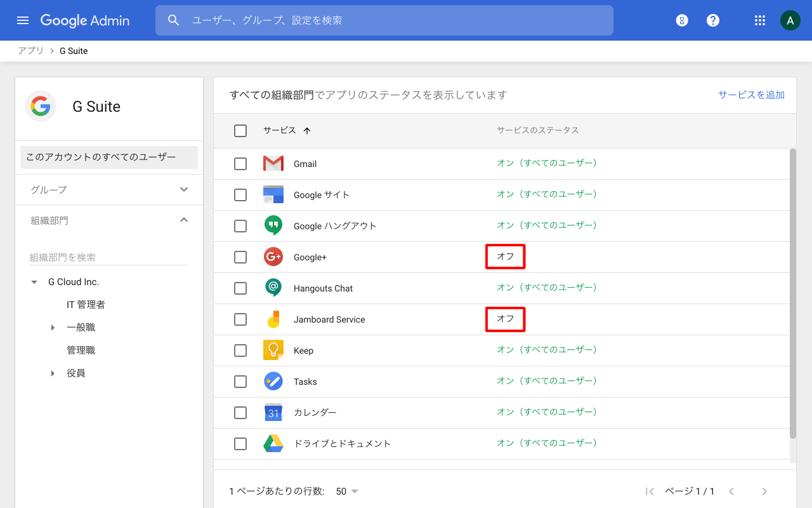812x508 pixels.
Task: Go to next page arrow
Action: point(764,491)
